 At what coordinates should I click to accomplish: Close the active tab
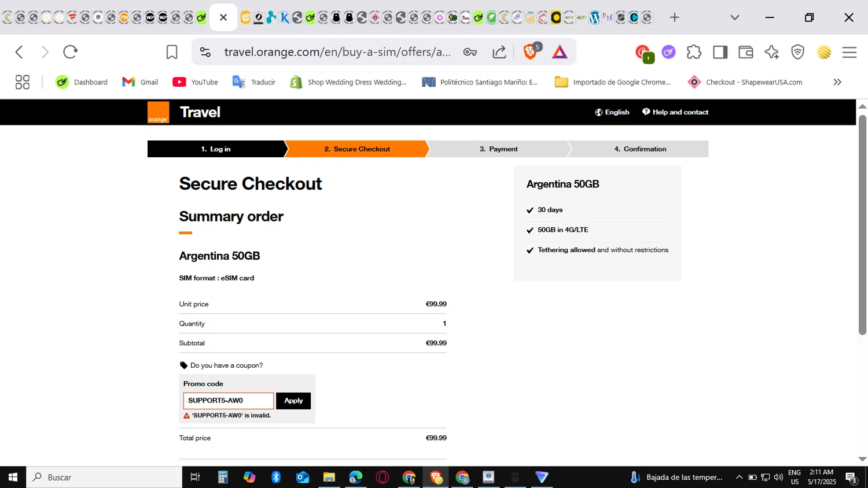click(x=223, y=17)
